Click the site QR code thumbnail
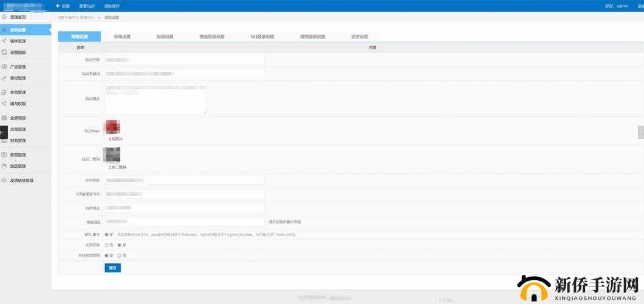The width and height of the screenshot is (644, 304). 112,154
